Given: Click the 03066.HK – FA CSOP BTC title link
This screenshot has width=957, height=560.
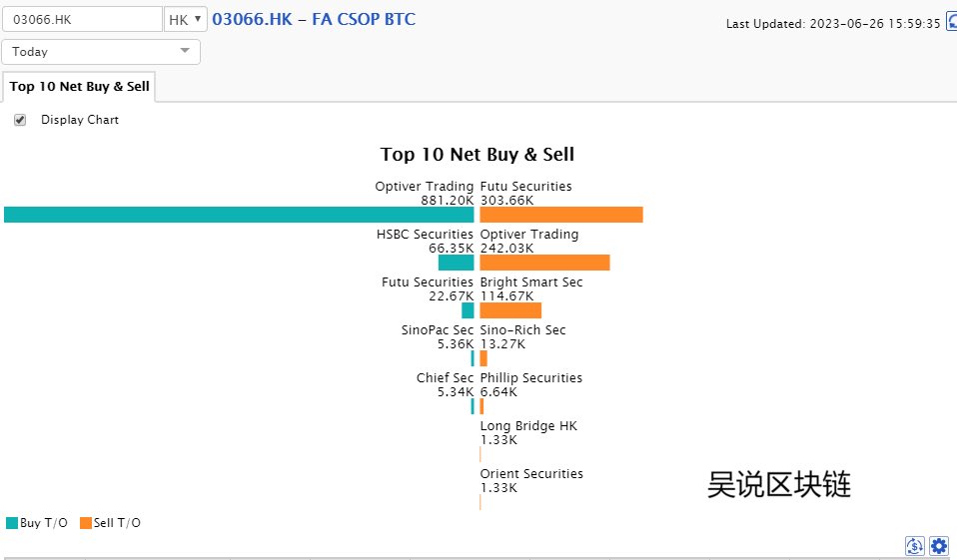Looking at the screenshot, I should point(314,20).
